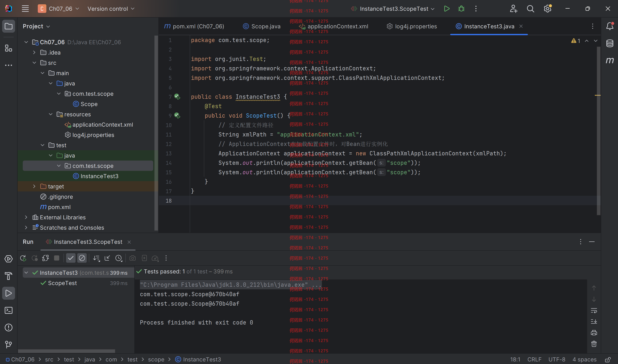Click the run gutter icon beside class InstanceTest3

(177, 97)
